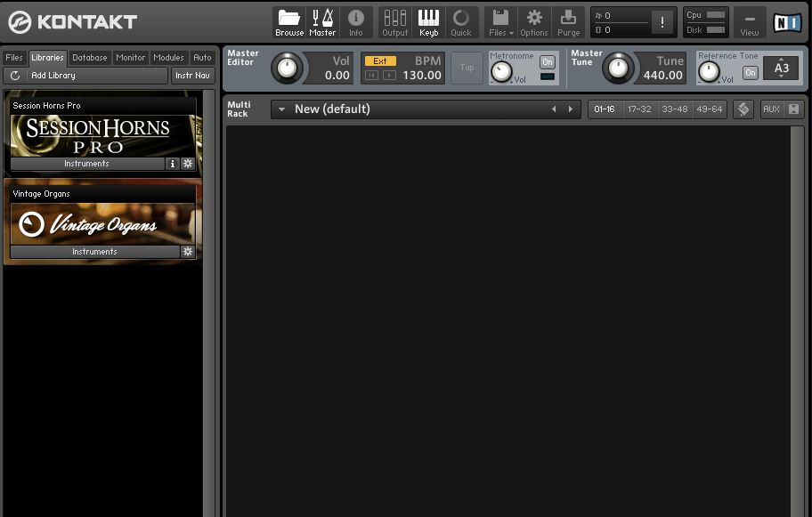812x517 pixels.
Task: Switch to the Auto tab
Action: tap(202, 58)
